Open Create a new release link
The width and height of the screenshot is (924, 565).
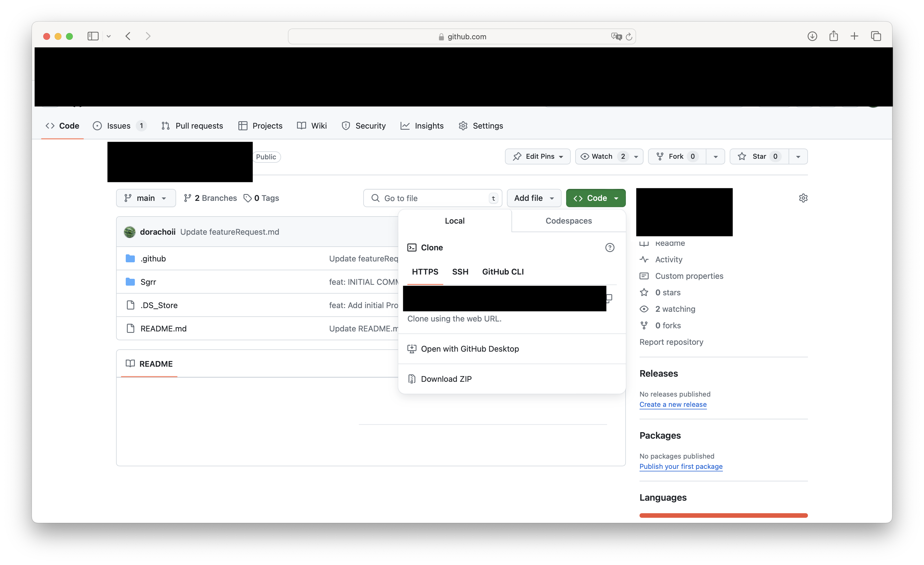(x=673, y=405)
